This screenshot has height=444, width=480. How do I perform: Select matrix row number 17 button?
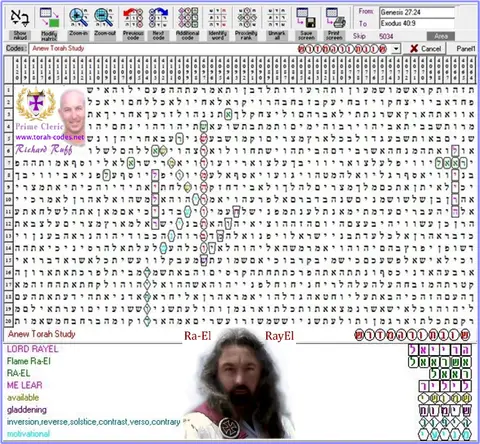pos(9,285)
